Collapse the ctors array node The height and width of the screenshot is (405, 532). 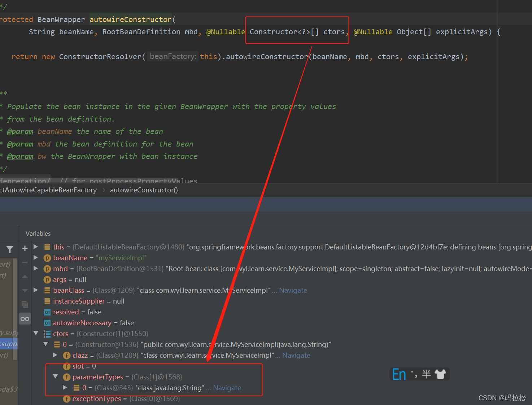coord(36,333)
